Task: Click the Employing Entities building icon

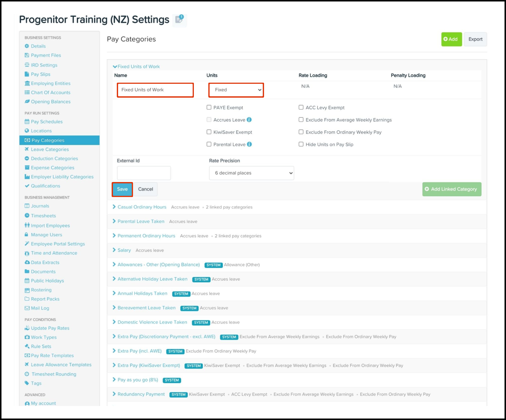Action: pos(27,83)
